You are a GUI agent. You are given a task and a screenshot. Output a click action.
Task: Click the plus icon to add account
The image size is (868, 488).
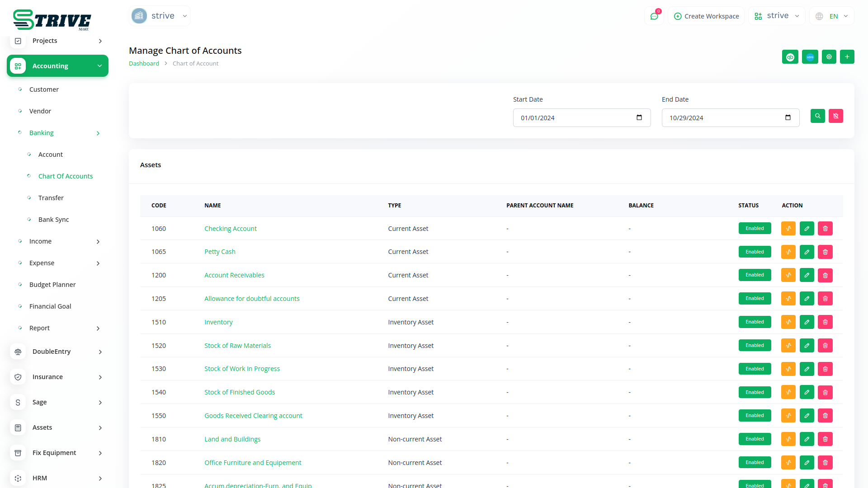(x=847, y=57)
